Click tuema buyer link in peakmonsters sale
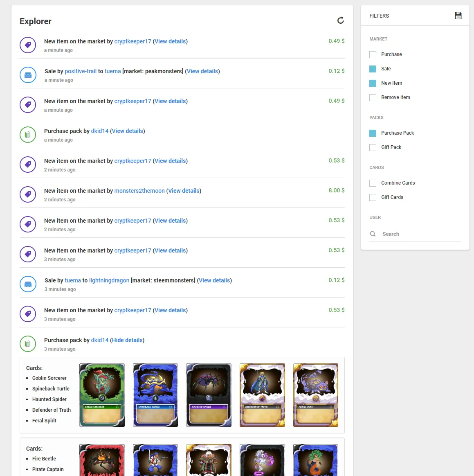 pos(113,71)
